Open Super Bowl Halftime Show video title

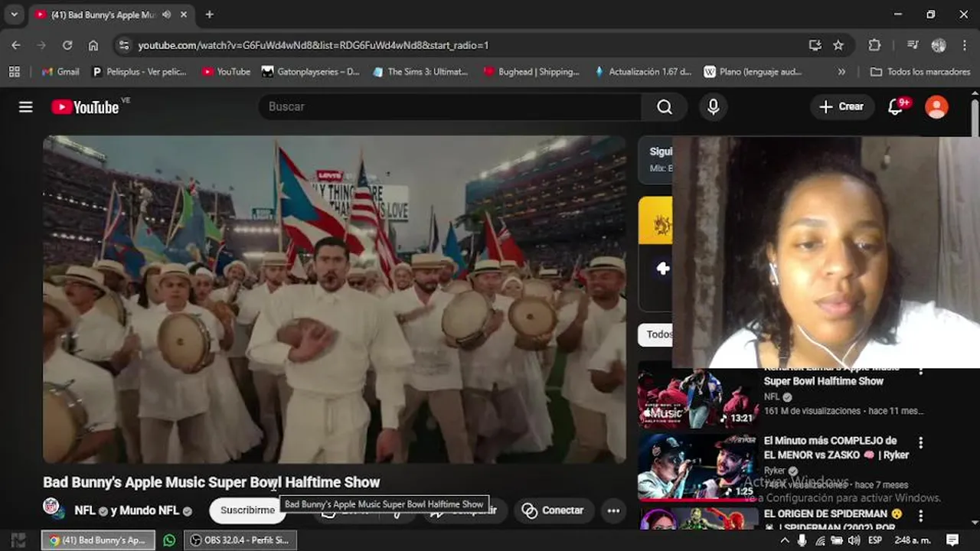[823, 381]
